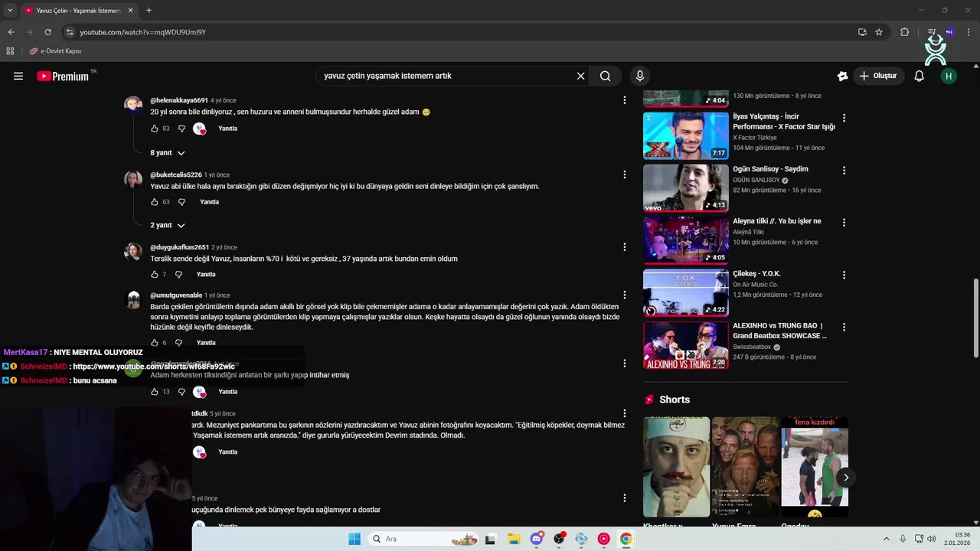Open options for ALEXINHO vs TRUNG BAO video
980x551 pixels.
[844, 327]
